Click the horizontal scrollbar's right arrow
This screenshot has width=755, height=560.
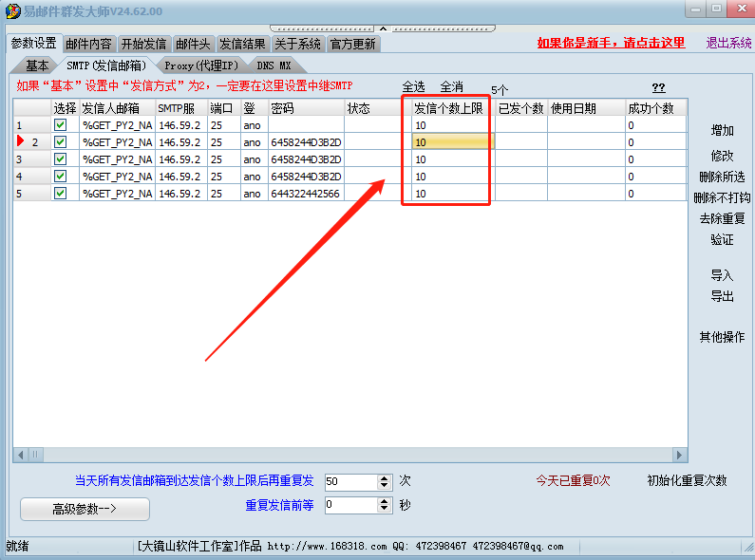pyautogui.click(x=679, y=456)
